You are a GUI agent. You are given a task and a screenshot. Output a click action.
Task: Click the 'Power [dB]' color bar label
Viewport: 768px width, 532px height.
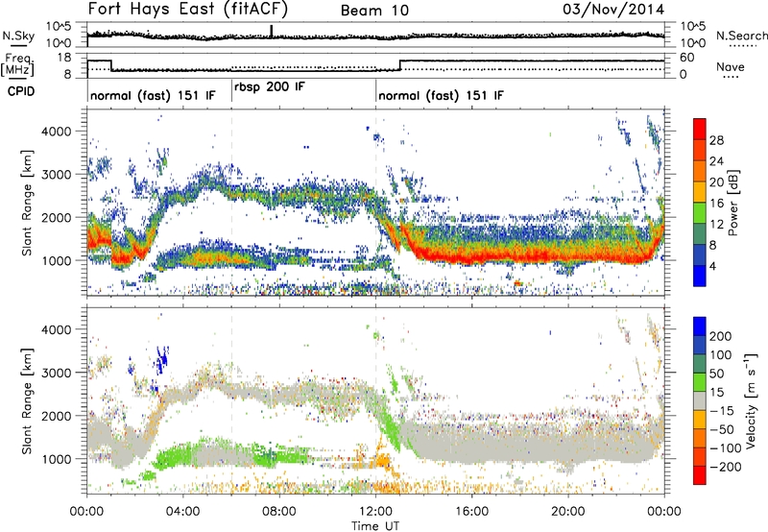tap(733, 203)
